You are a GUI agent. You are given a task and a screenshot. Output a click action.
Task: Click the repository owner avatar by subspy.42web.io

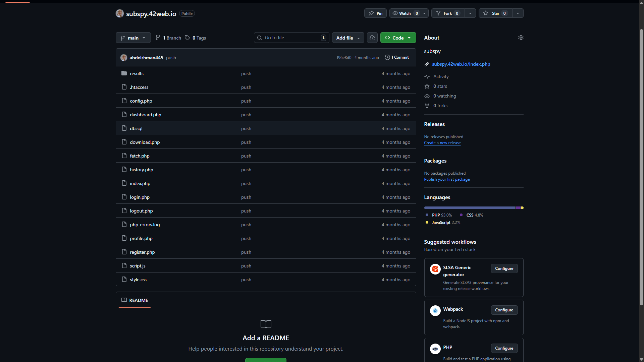click(120, 13)
